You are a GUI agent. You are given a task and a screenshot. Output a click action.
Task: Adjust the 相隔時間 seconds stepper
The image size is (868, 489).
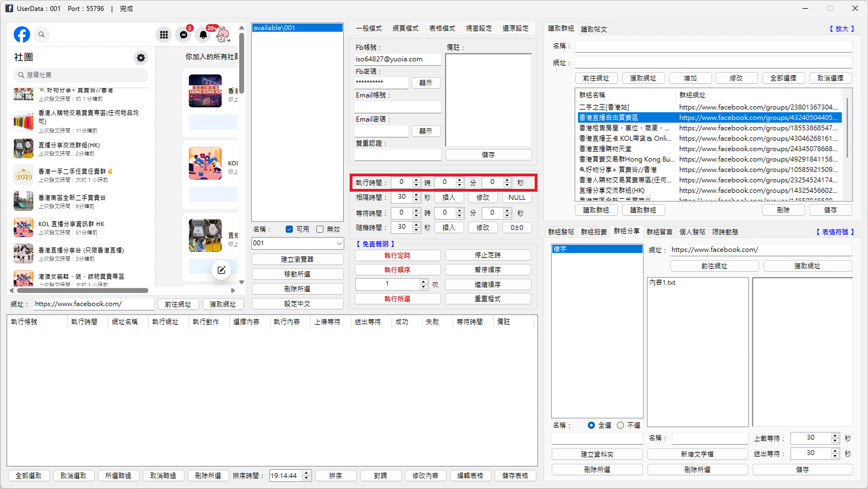tap(416, 197)
